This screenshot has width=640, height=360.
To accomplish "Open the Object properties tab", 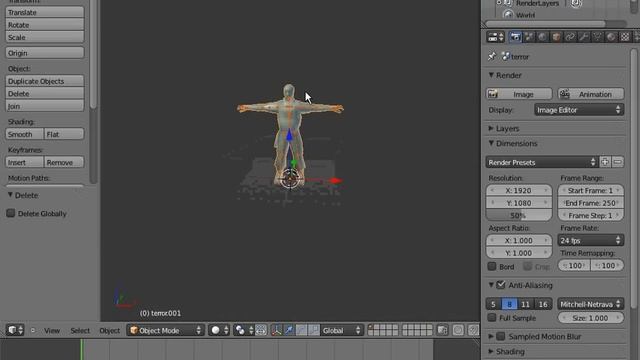I will (x=556, y=37).
